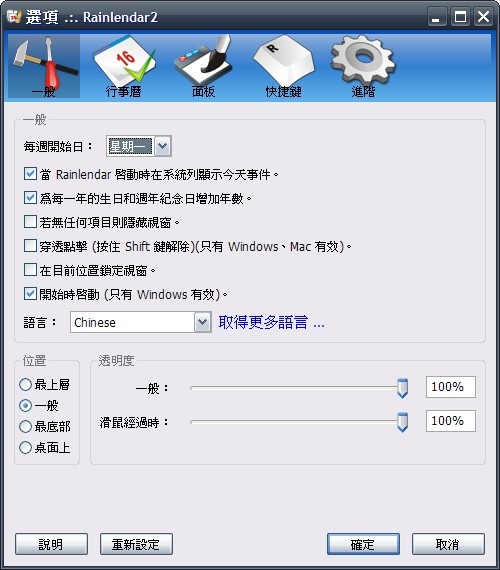Click the 一般 transparency slider thumb
The width and height of the screenshot is (500, 570).
click(x=402, y=388)
